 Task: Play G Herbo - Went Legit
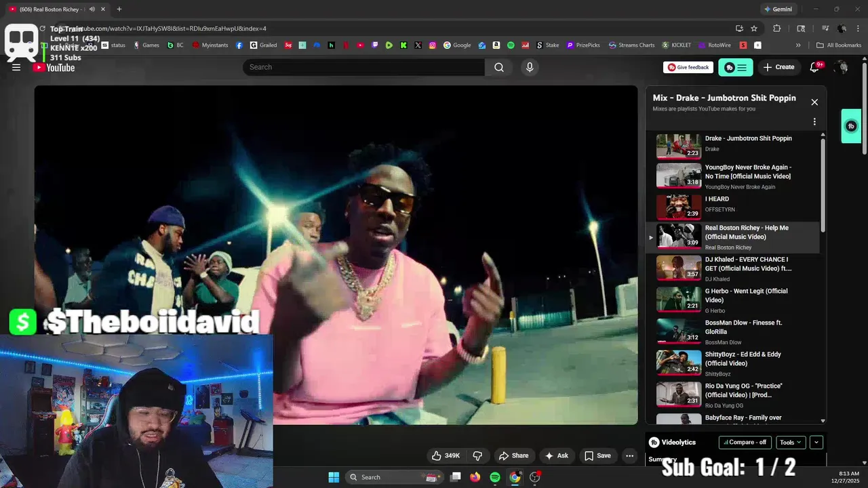point(736,300)
